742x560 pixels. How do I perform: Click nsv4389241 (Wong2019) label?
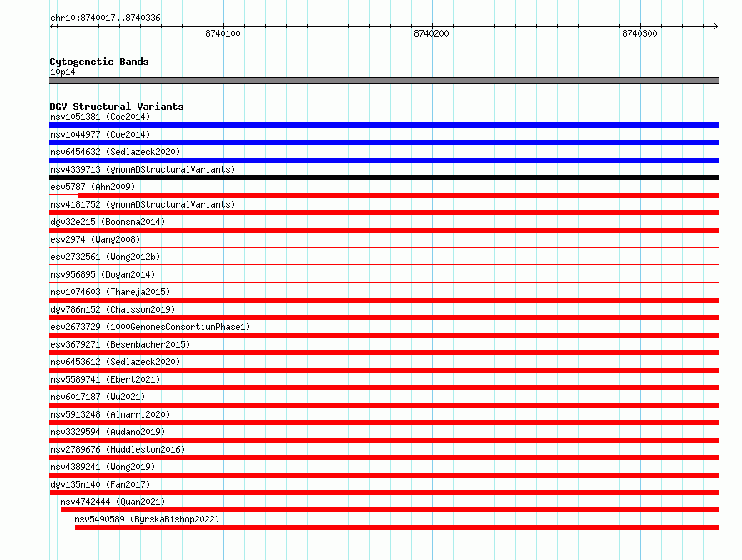(x=103, y=467)
